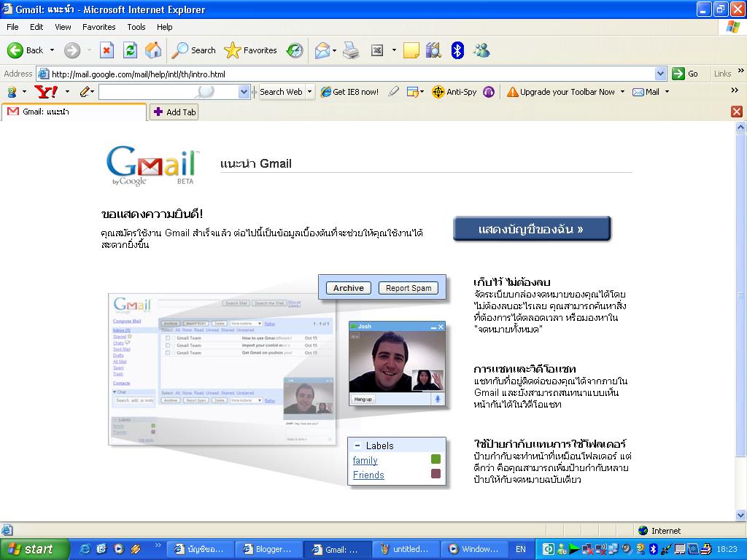Click the Yahoo toolbar avatar icon
The height and width of the screenshot is (560, 747).
tap(12, 91)
